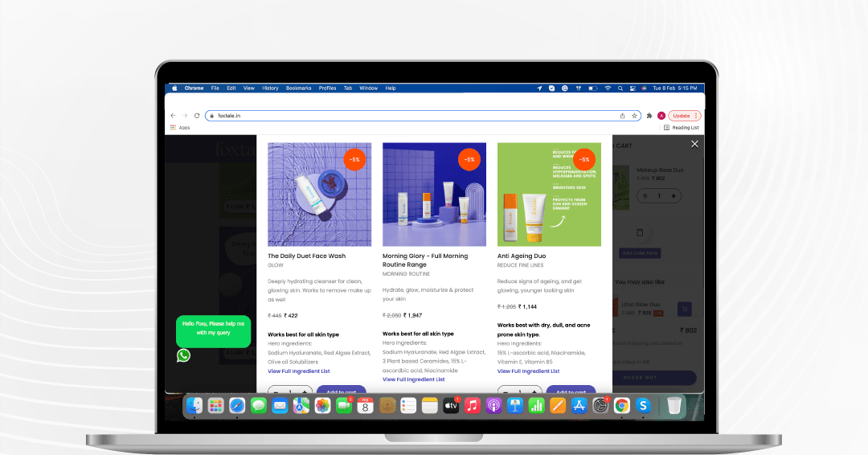Launch Safari from the Dock
Image resolution: width=868 pixels, height=455 pixels.
[x=237, y=406]
